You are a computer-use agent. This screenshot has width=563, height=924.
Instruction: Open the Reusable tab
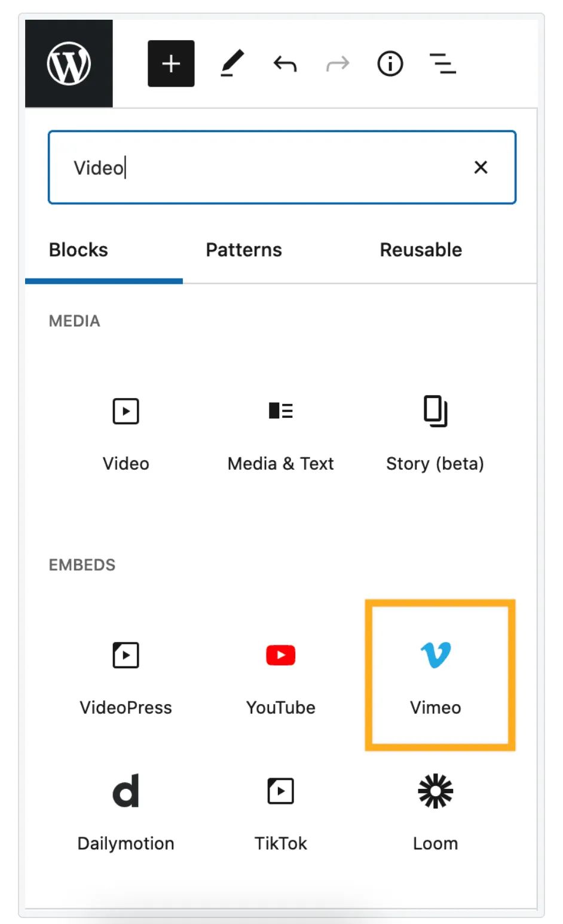point(421,250)
